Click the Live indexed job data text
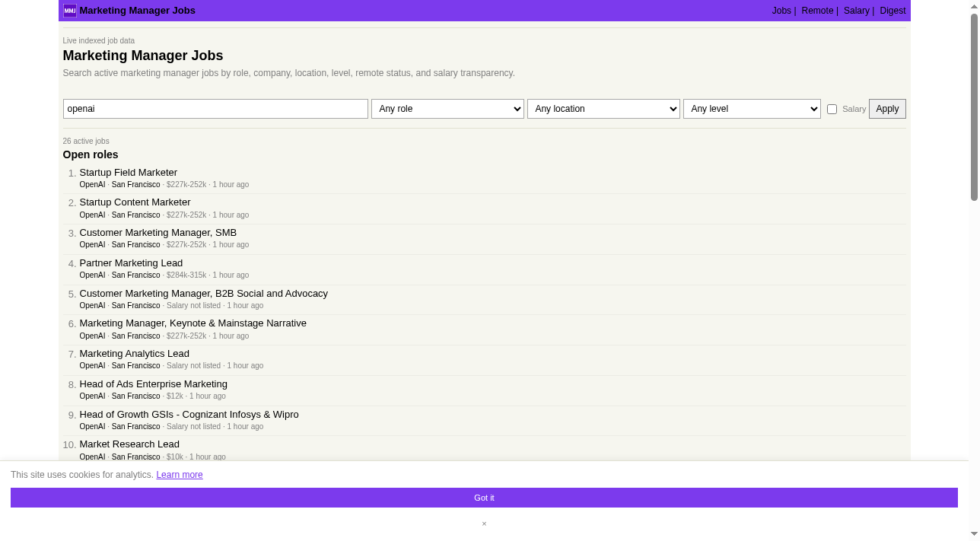The image size is (980, 541). click(99, 41)
